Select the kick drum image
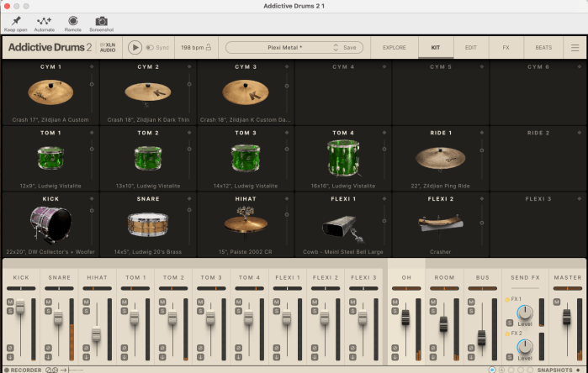This screenshot has height=373, width=588. click(x=50, y=223)
